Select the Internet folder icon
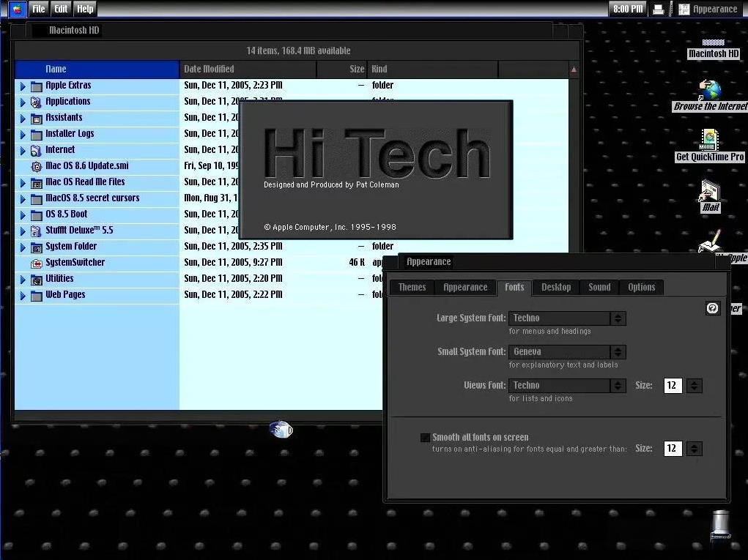Screen dimensions: 748x560 (36, 151)
